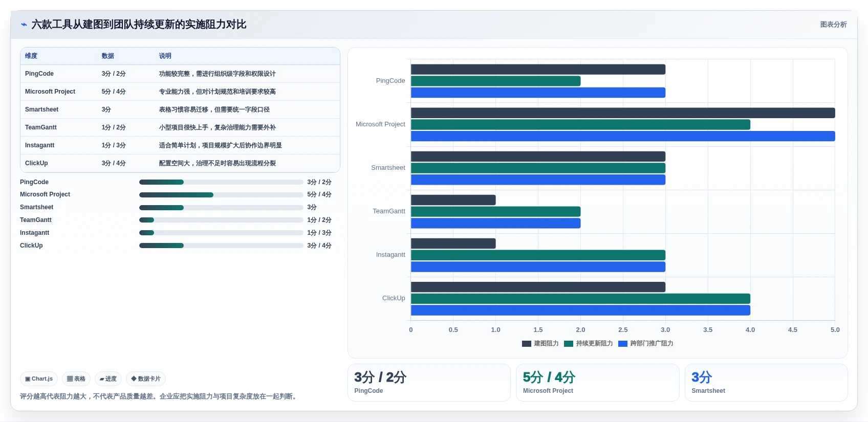Screen dimensions: 868x422
Task: Click the footnote starting 评分越高代表阻力越大
Action: tap(160, 396)
